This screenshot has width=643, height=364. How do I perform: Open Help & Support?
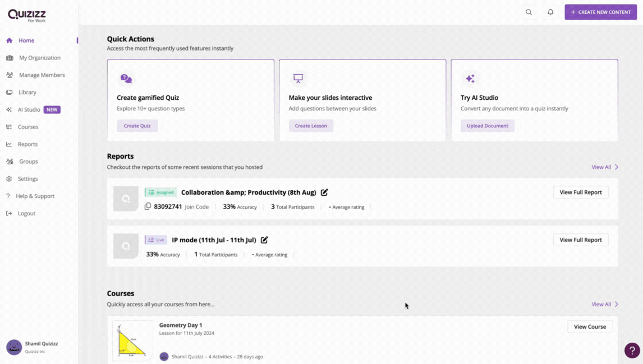[35, 196]
